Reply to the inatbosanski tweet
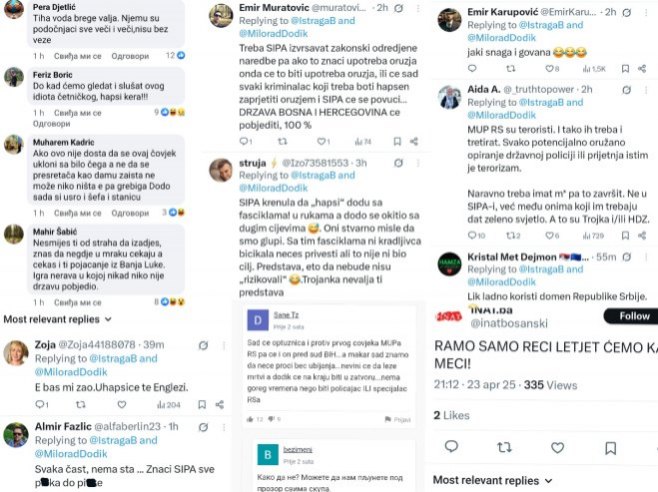This screenshot has height=492, width=658. 452,446
